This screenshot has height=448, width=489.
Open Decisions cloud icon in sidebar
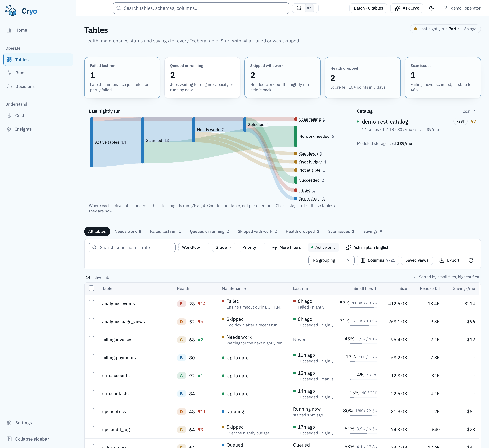(x=9, y=87)
